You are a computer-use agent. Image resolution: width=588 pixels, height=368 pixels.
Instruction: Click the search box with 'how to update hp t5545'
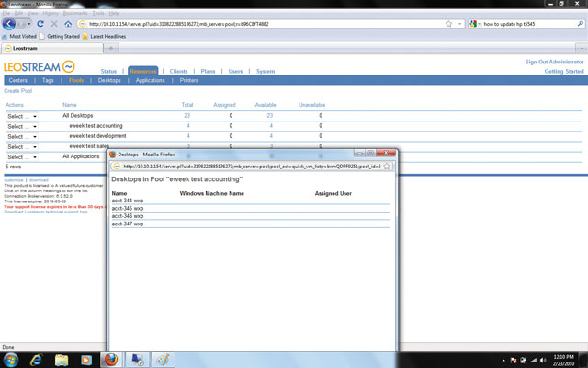tap(528, 24)
